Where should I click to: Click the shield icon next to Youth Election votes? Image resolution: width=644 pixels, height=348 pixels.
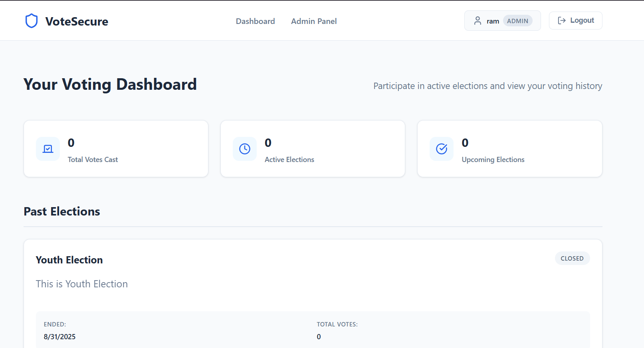click(319, 336)
